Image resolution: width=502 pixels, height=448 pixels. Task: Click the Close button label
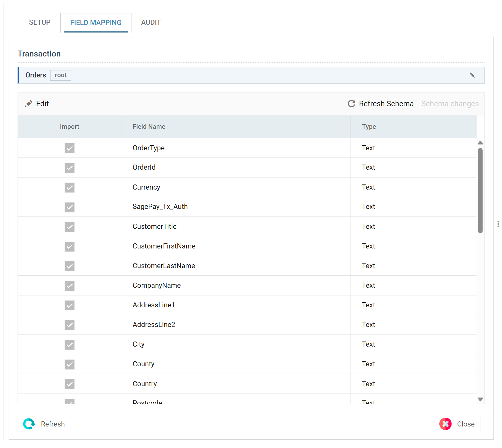tap(466, 424)
